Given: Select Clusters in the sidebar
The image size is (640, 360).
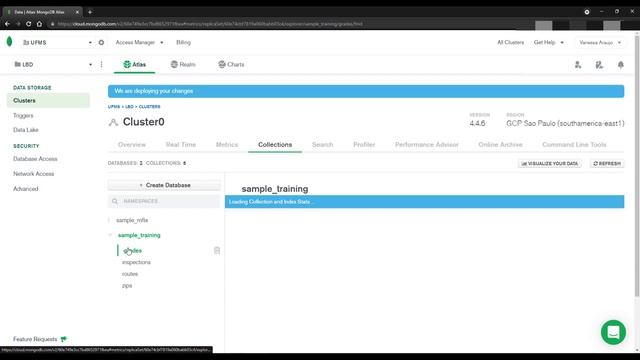Looking at the screenshot, I should [x=48, y=100].
